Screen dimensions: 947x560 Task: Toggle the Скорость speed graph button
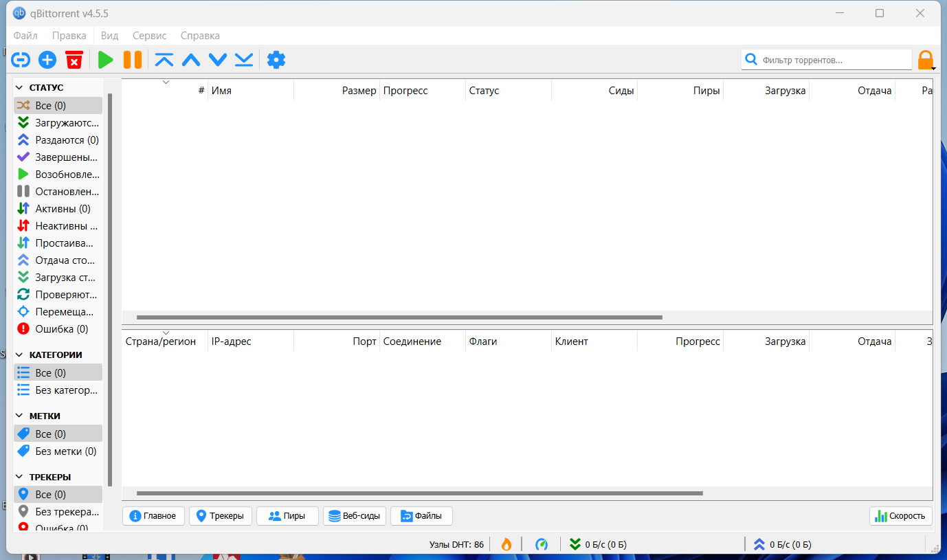900,516
